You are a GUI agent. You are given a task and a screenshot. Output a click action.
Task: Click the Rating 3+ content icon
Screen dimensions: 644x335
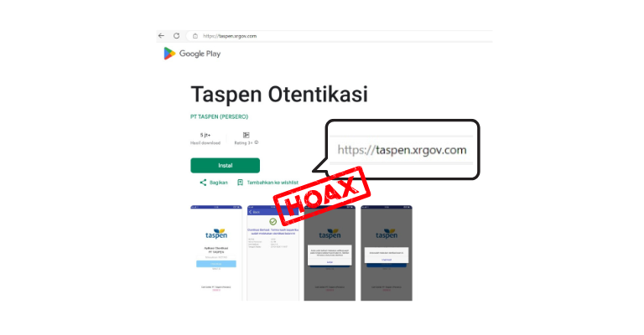coord(246,135)
